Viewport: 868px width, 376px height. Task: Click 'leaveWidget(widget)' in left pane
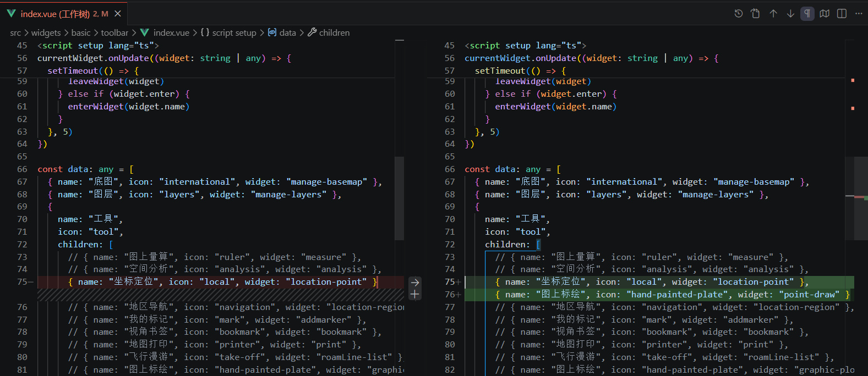tap(116, 81)
